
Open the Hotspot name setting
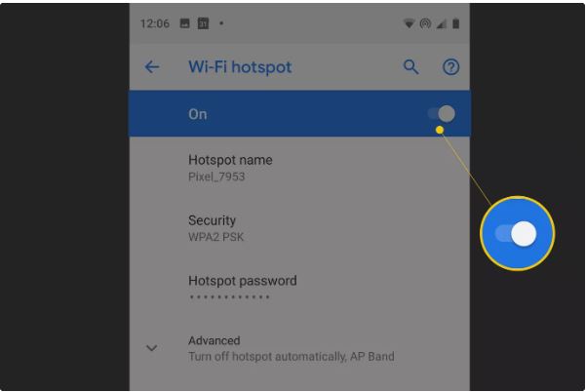299,168
